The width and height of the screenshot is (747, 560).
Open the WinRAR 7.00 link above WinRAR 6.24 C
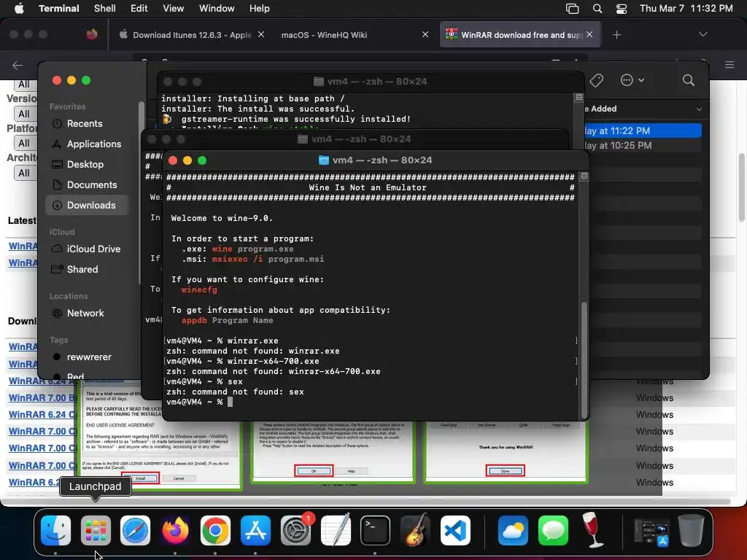pos(42,397)
